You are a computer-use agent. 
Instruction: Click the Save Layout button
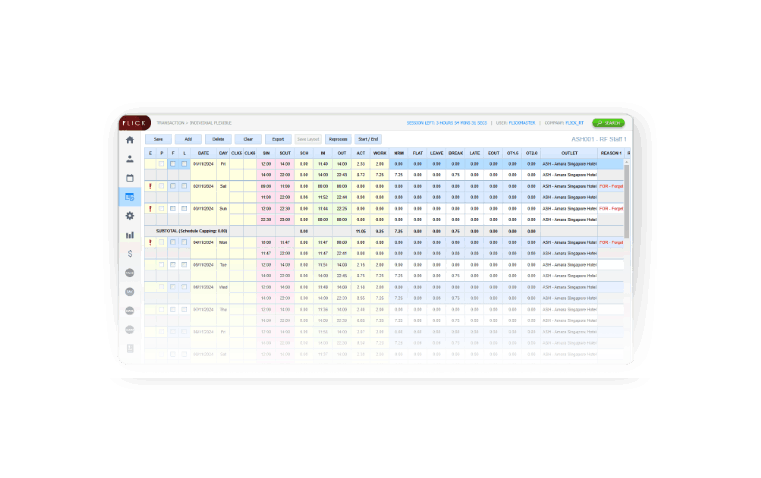(308, 139)
